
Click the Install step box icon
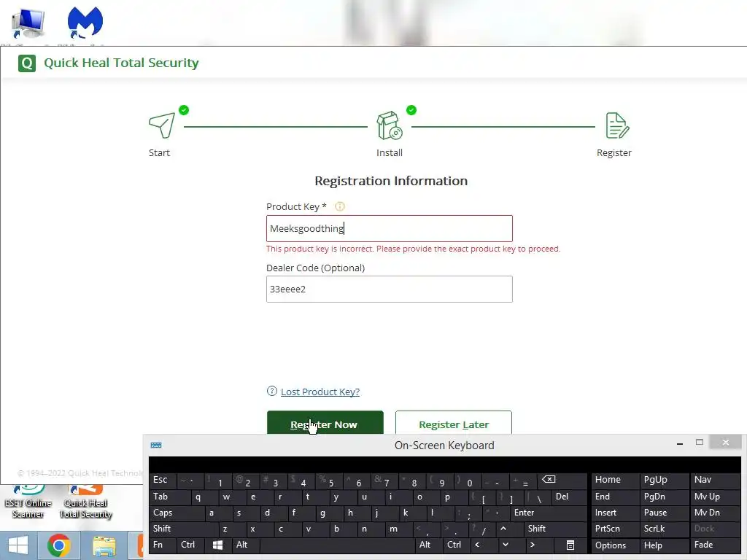pyautogui.click(x=390, y=125)
